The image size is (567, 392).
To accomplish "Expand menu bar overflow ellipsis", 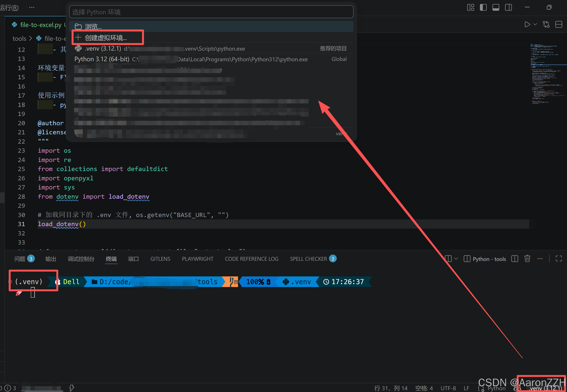I will click(32, 7).
